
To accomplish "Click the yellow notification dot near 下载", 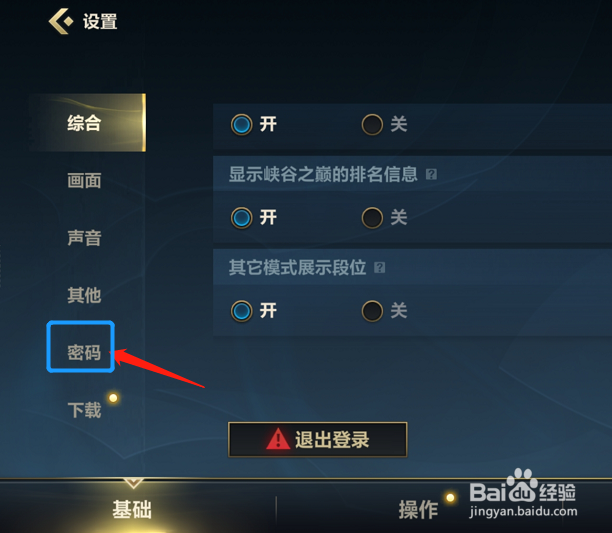I will click(x=113, y=398).
